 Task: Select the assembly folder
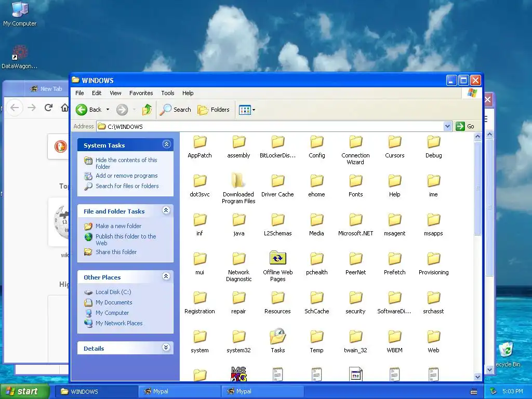coord(238,147)
